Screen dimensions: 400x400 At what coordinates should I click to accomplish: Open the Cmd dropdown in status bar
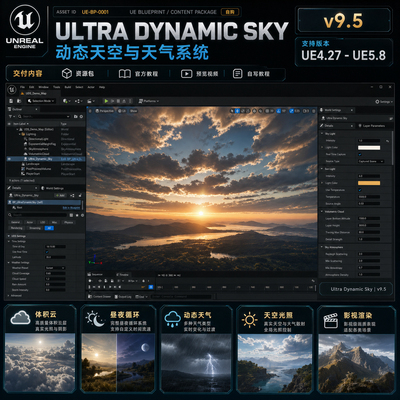click(141, 296)
